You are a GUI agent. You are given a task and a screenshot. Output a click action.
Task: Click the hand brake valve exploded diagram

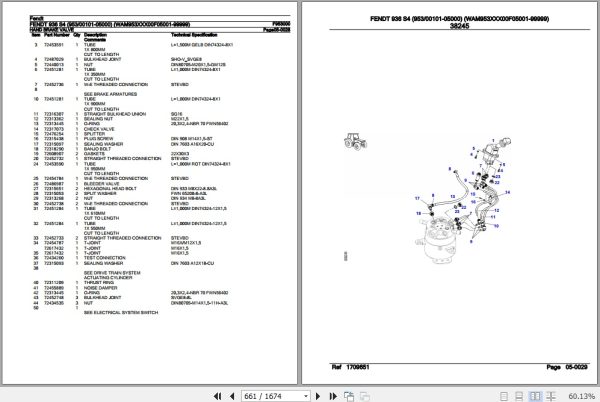[x=464, y=201]
